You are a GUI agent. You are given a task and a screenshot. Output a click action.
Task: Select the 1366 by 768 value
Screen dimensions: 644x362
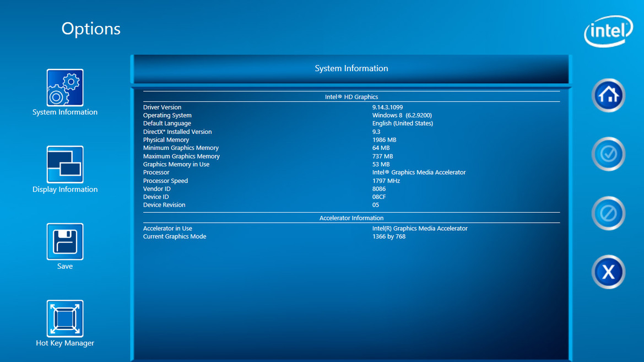click(388, 237)
